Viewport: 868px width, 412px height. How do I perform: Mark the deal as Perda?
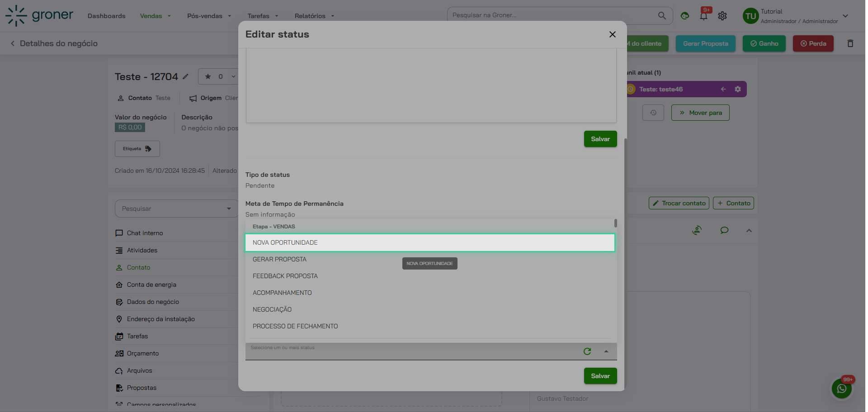point(813,43)
